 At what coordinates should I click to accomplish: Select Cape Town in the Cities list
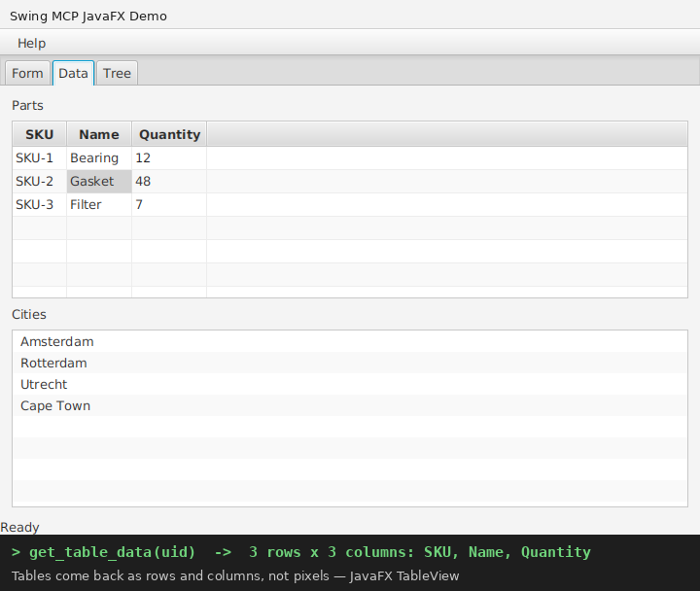pyautogui.click(x=350, y=405)
